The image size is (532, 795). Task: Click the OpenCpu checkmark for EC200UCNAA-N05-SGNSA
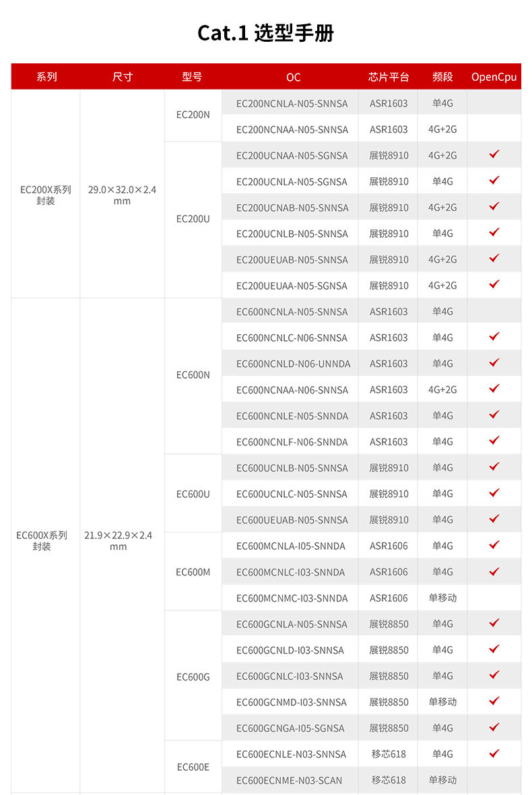(494, 154)
